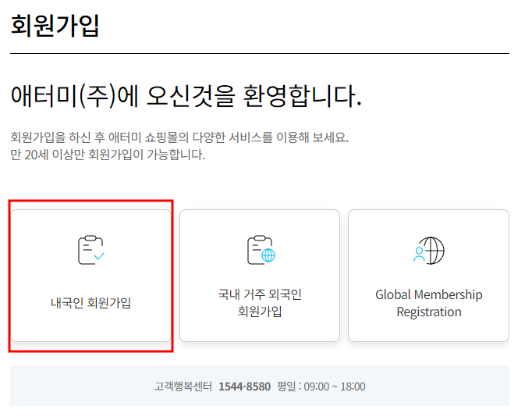Click the clipboard checkmark icon for 내국인 회원가입
This screenshot has height=417, width=532.
[x=91, y=250]
